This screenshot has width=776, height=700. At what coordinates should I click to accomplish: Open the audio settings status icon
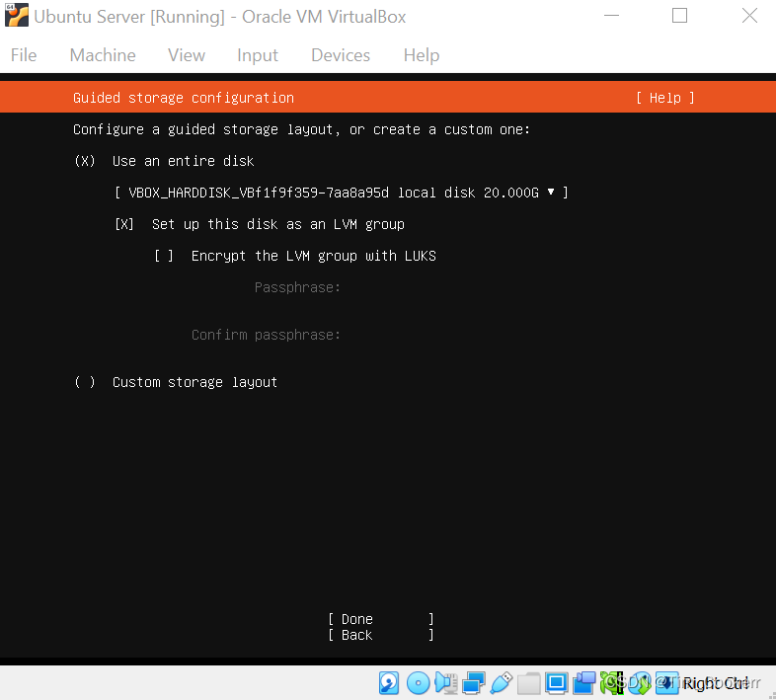pos(446,683)
